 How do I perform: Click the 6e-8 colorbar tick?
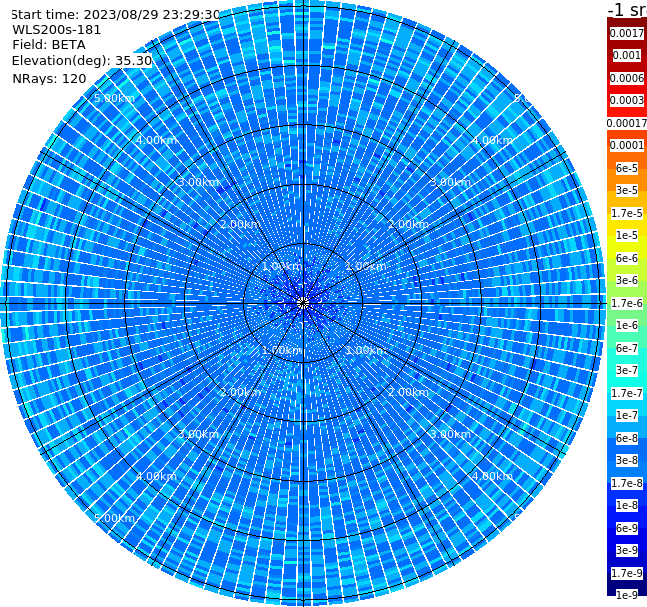(x=627, y=438)
